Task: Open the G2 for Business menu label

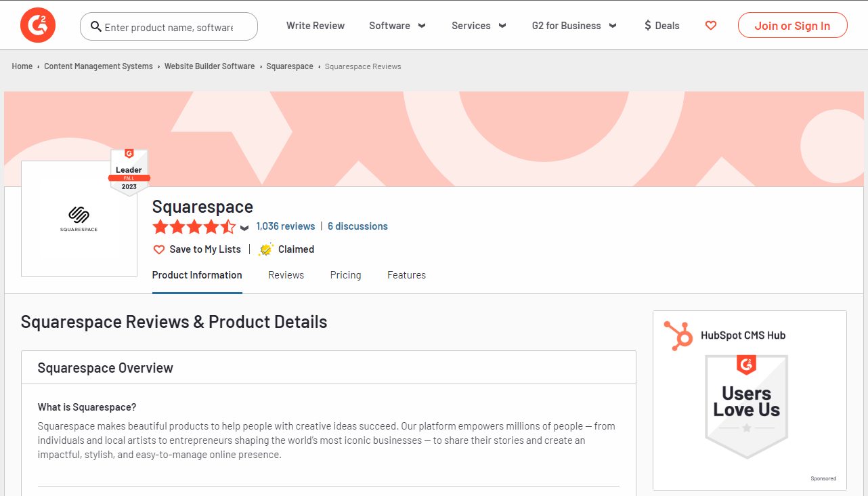Action: click(x=567, y=26)
